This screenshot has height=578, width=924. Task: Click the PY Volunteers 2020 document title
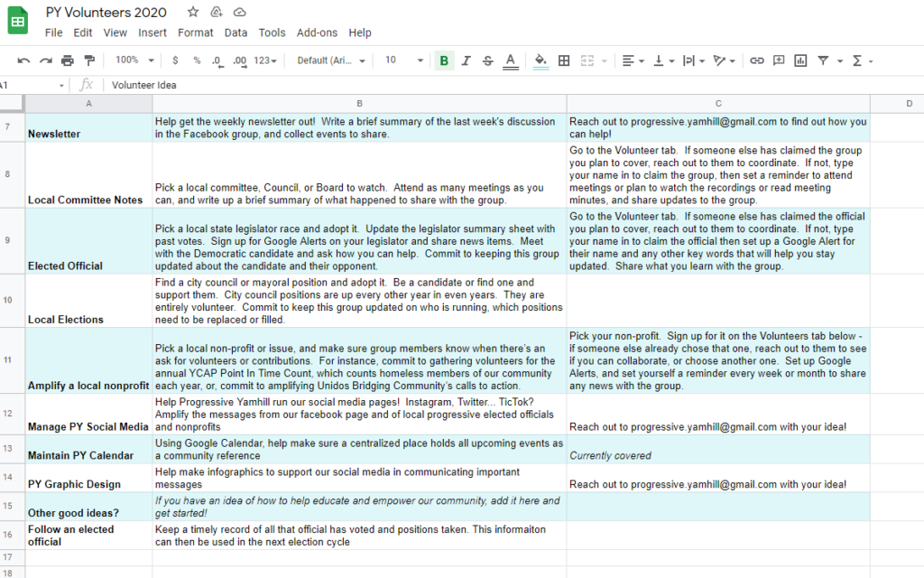tap(106, 12)
